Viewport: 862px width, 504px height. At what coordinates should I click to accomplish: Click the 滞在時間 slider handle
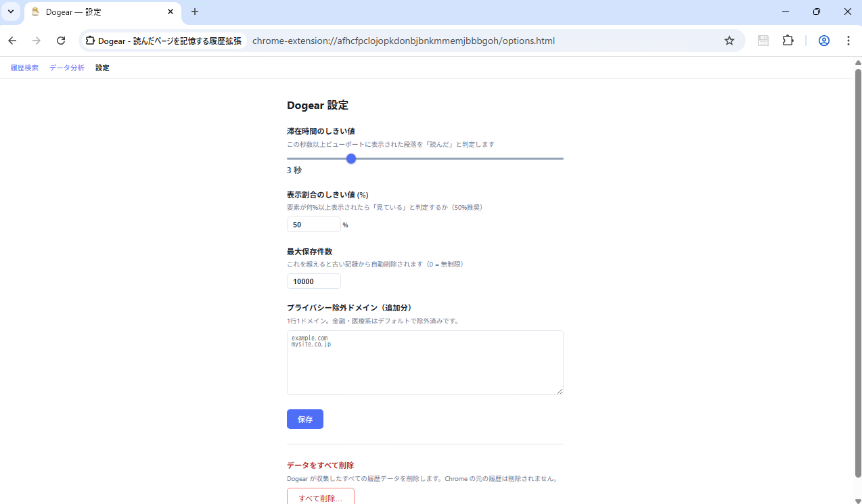pos(351,158)
